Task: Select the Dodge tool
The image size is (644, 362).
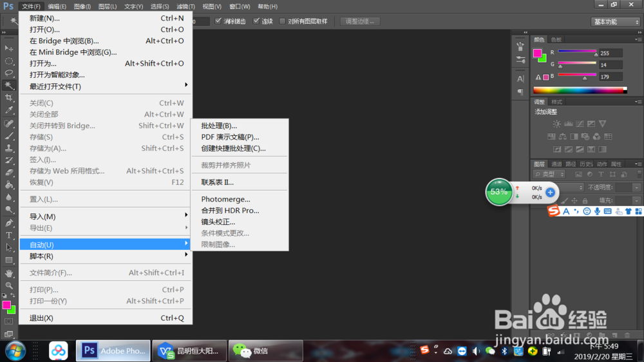Action: point(8,209)
